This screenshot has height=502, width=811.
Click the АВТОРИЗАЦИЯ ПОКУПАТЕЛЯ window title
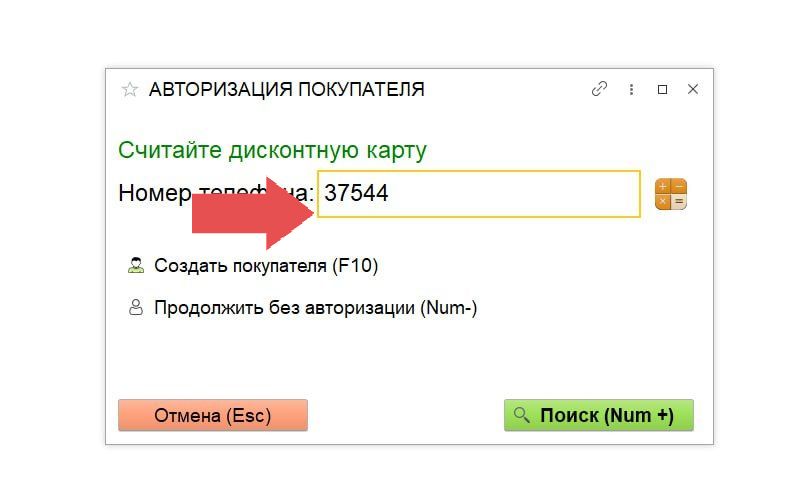(286, 90)
